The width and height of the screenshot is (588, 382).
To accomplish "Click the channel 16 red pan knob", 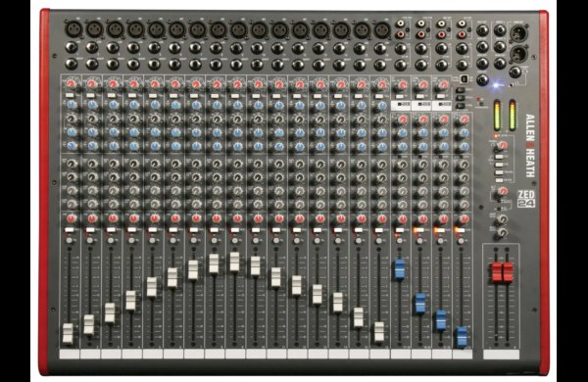I will 381,218.
